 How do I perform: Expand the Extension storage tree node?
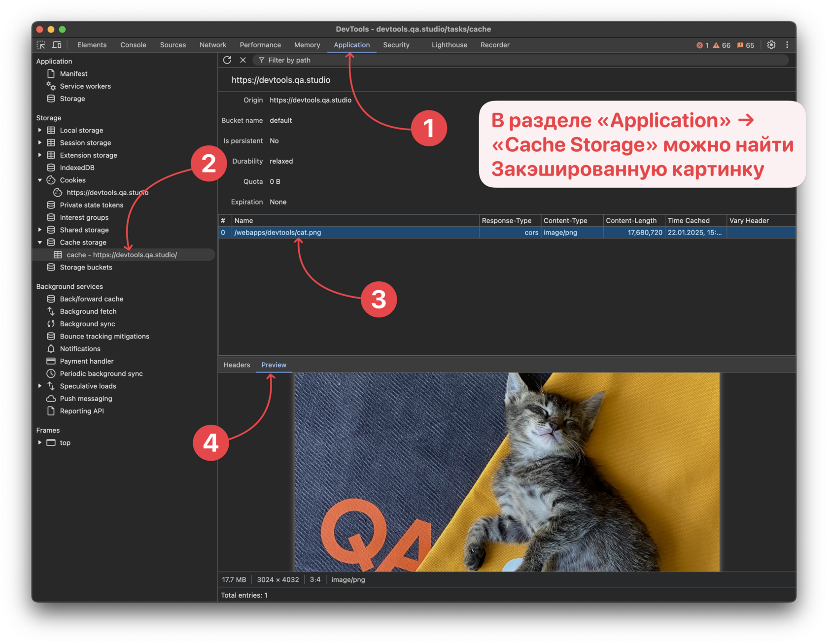(40, 155)
